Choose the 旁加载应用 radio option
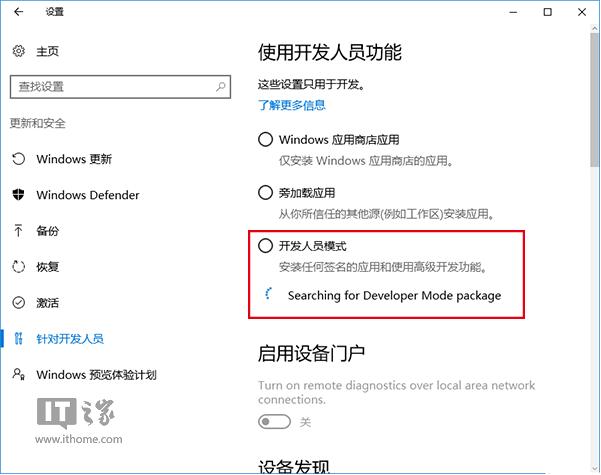601x475 pixels. (265, 193)
